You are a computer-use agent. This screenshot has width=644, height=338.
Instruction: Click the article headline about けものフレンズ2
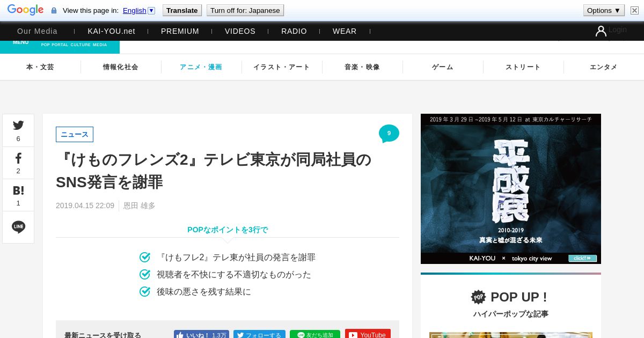[214, 171]
